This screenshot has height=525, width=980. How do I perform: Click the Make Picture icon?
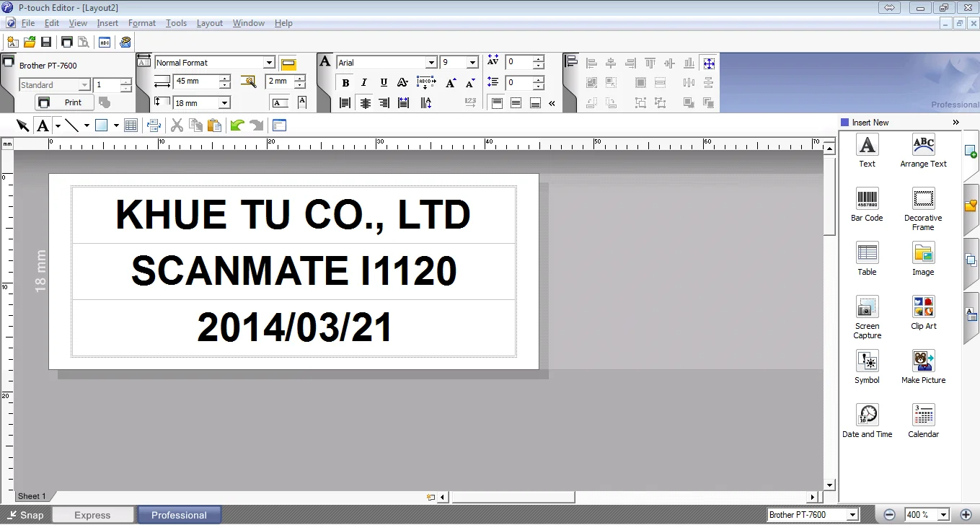click(x=923, y=361)
